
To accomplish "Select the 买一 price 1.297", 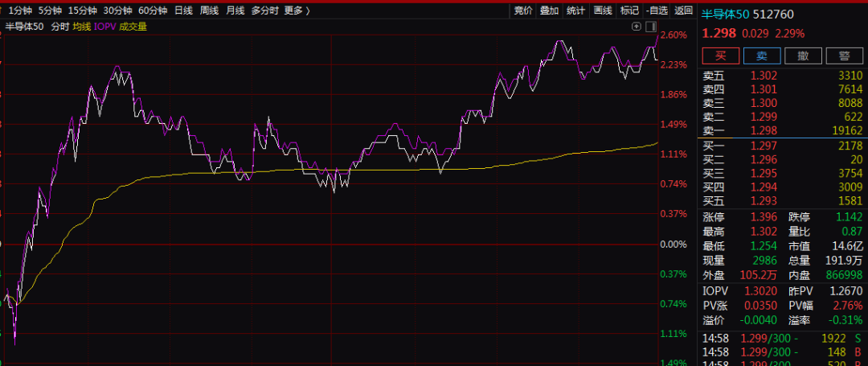I will click(x=764, y=146).
